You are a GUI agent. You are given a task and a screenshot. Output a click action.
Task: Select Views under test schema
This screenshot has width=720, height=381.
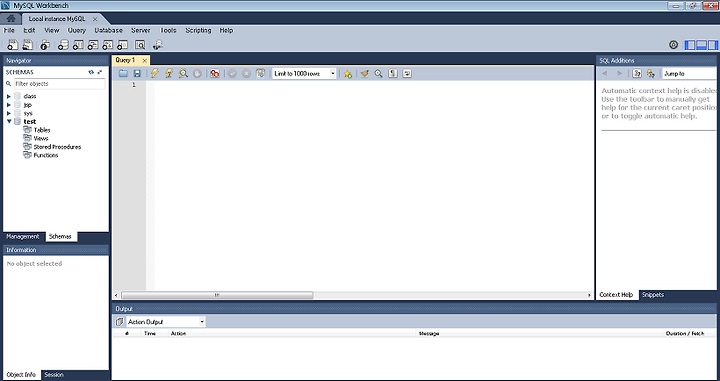pyautogui.click(x=41, y=138)
